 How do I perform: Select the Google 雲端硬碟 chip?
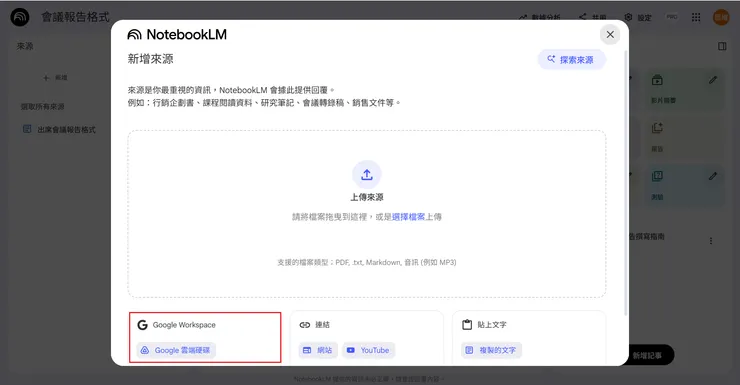[176, 350]
